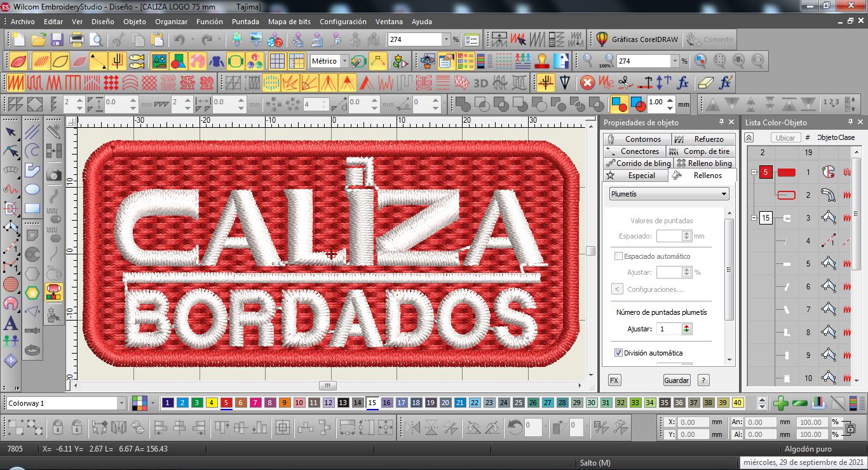868x470 pixels.
Task: Disable División automática checkbox
Action: (618, 353)
